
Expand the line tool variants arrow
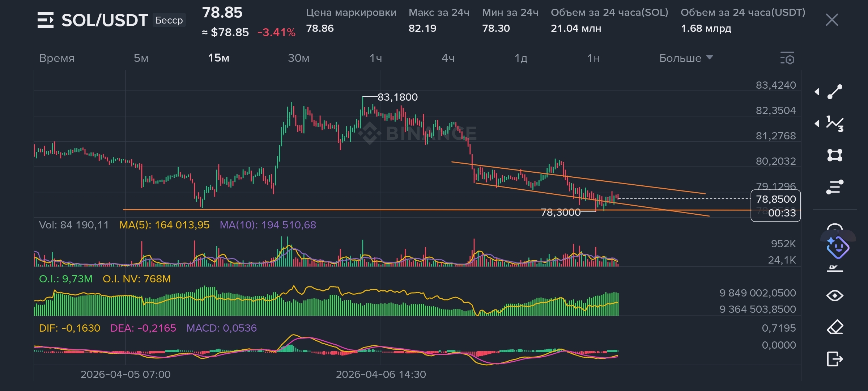click(817, 92)
